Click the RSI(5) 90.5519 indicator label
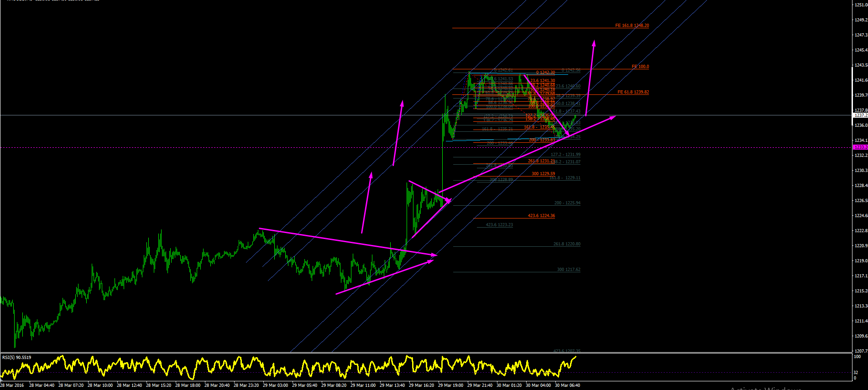The width and height of the screenshot is (868, 390). (x=16, y=357)
